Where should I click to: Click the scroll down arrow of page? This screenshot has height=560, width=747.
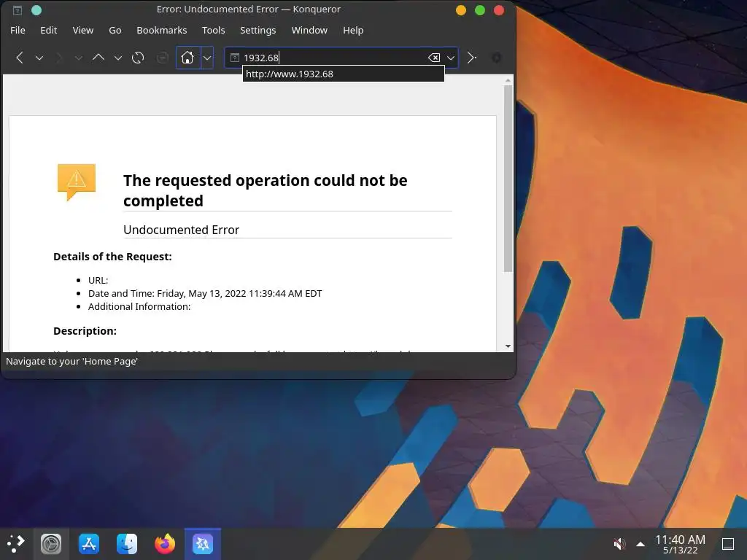508,346
